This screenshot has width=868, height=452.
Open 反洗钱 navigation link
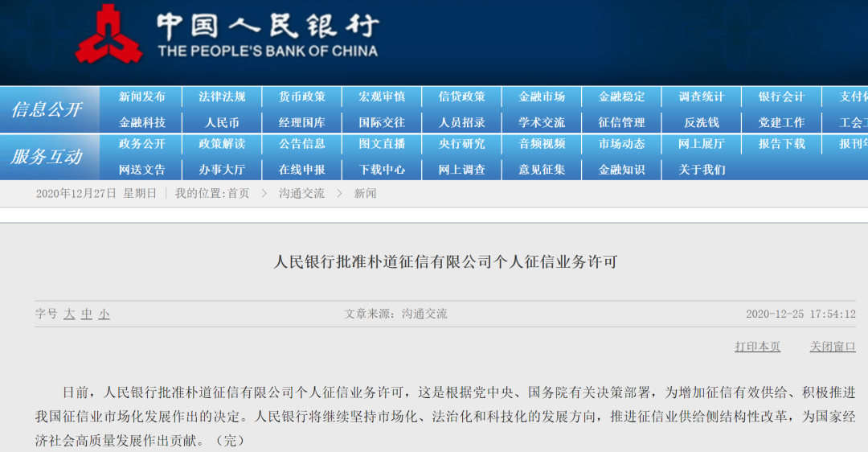[x=702, y=123]
